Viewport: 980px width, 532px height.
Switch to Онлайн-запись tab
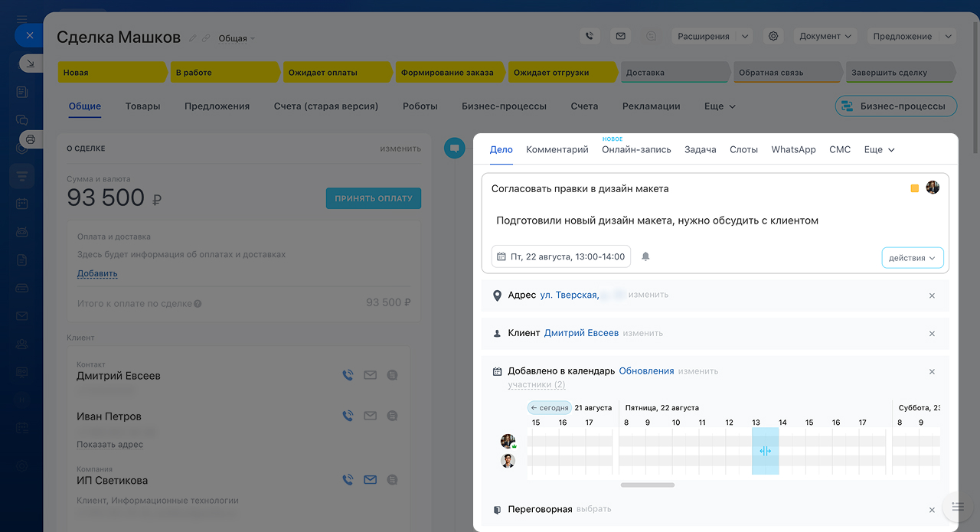pyautogui.click(x=636, y=150)
